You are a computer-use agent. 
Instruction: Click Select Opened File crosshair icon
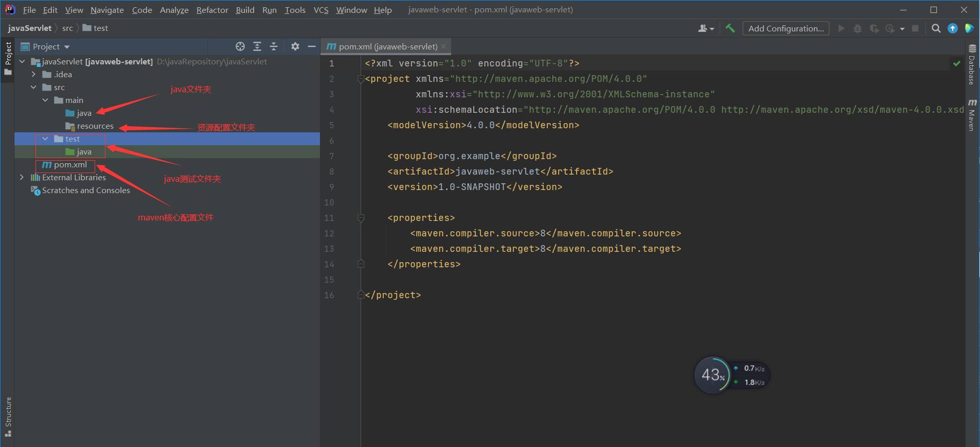pos(240,46)
